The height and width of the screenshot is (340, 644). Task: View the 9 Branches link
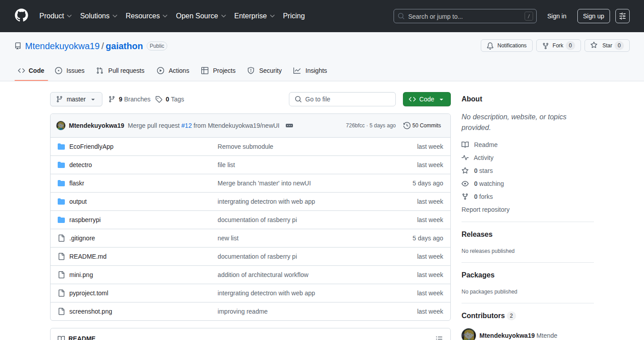(x=130, y=99)
